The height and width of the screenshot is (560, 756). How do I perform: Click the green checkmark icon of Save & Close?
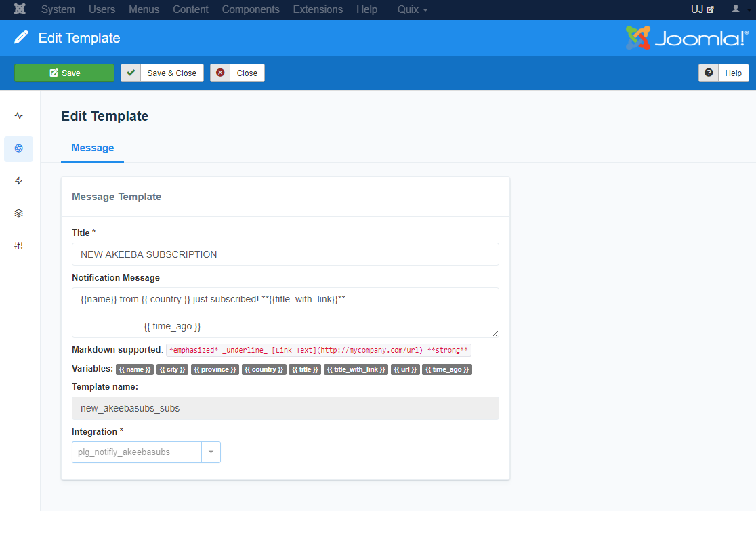pos(131,73)
